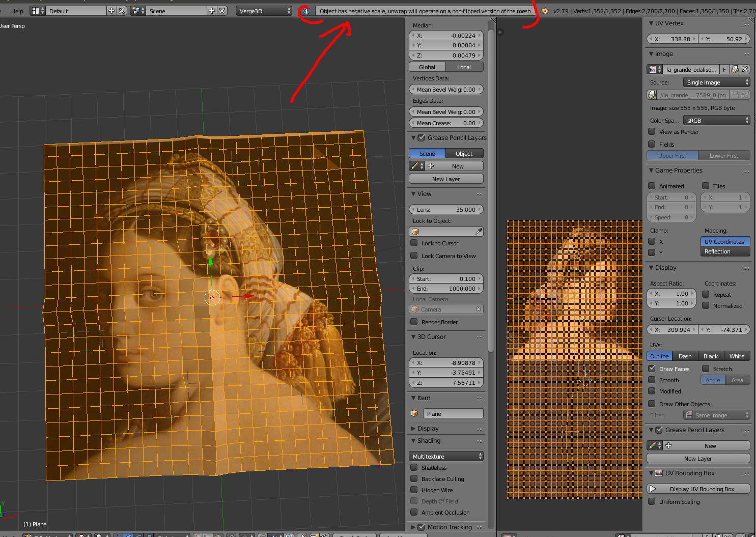756x537 pixels.
Task: Open the scene browse icon
Action: (x=138, y=11)
